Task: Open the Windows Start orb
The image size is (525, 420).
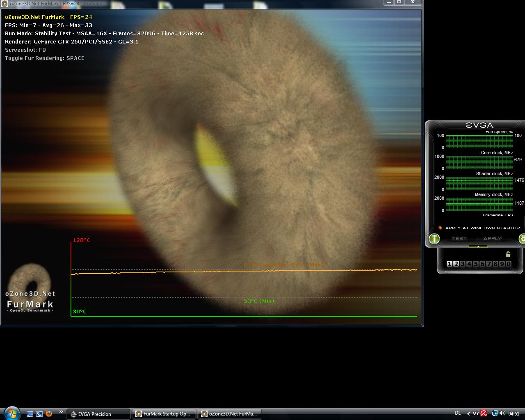Action: point(11,413)
